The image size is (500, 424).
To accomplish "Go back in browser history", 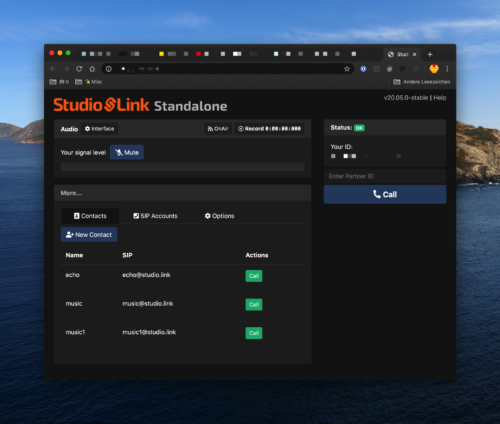I will pos(53,69).
